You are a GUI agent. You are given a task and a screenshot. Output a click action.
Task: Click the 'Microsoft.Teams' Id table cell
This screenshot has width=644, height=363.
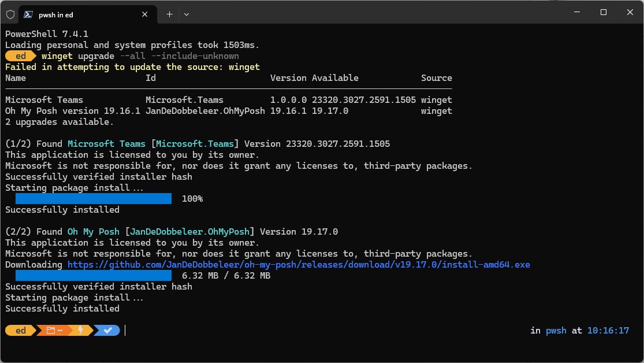tap(184, 100)
